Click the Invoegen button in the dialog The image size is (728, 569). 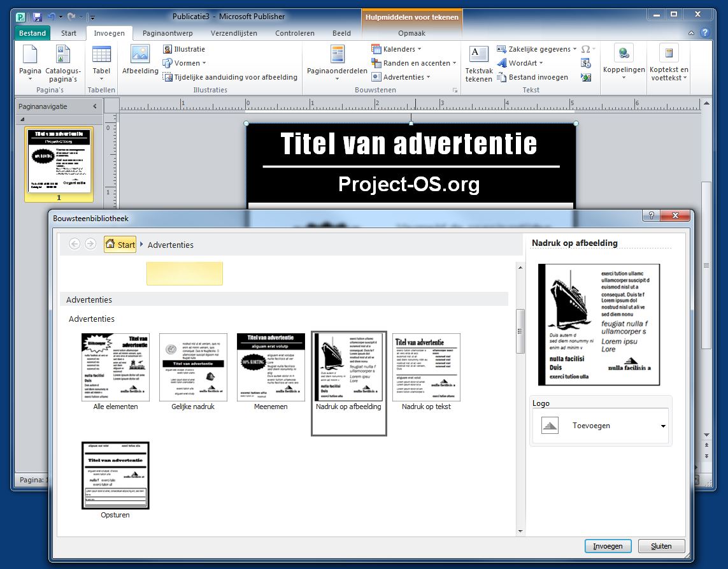tap(608, 546)
